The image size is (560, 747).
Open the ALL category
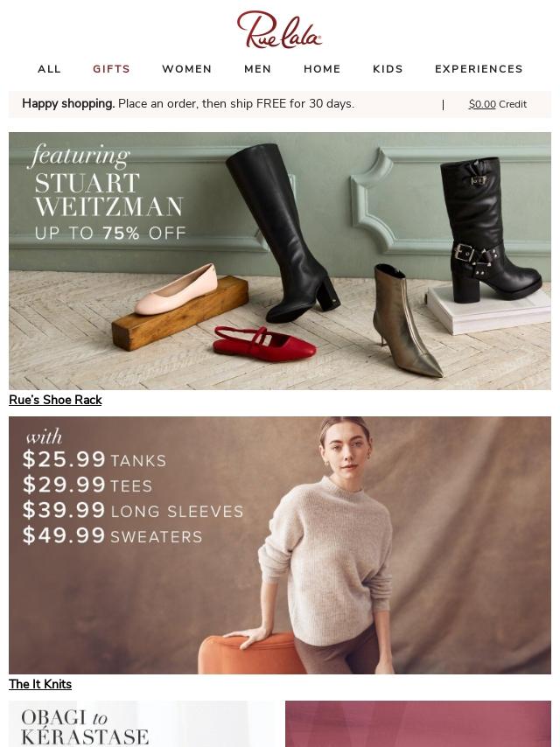[x=50, y=69]
